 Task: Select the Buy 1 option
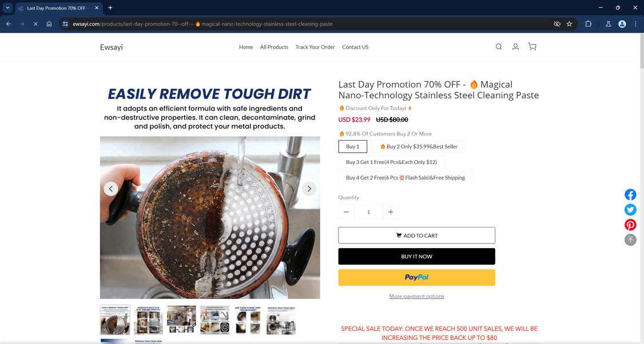tap(352, 146)
